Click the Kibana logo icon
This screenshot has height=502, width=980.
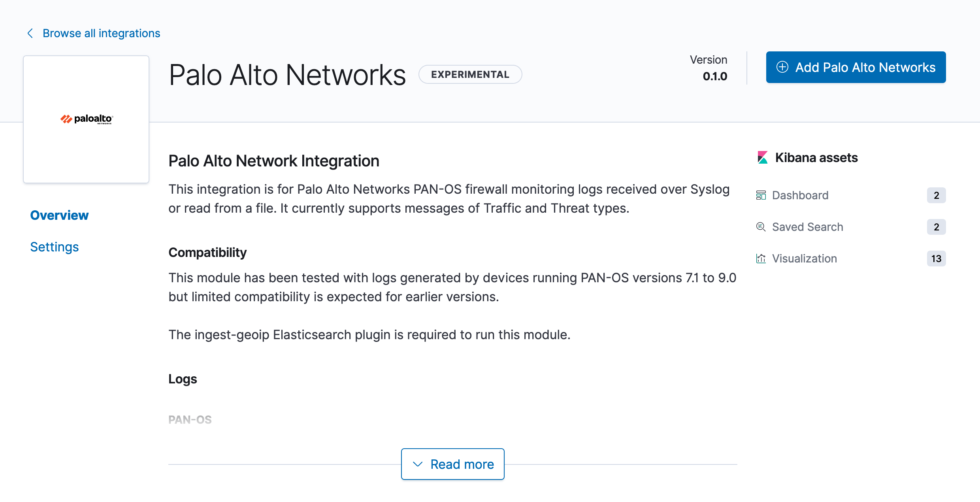click(x=762, y=158)
